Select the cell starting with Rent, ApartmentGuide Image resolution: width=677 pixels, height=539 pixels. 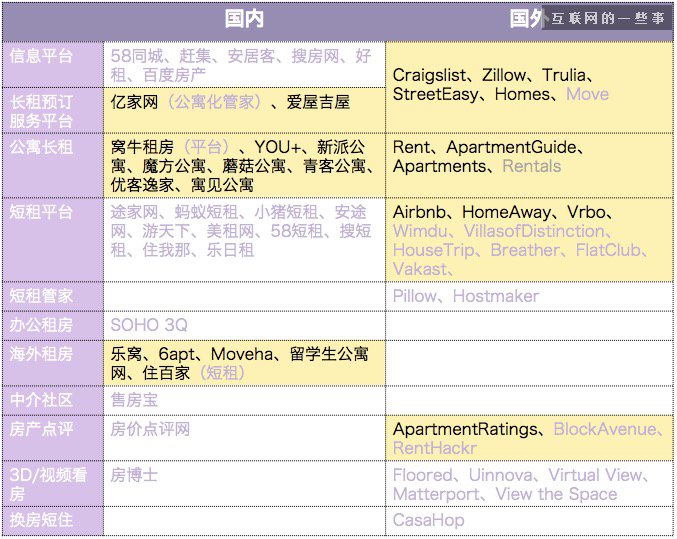[x=529, y=165]
